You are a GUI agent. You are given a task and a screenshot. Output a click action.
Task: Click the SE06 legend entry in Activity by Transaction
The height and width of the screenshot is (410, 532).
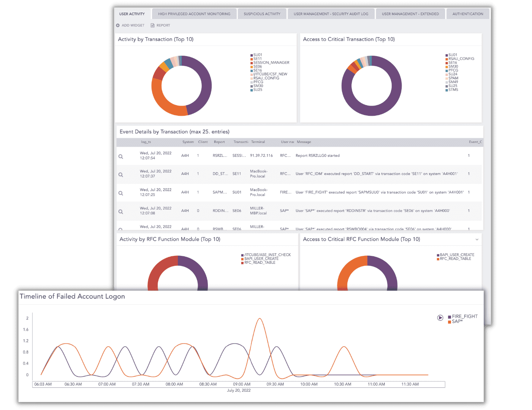pos(256,66)
